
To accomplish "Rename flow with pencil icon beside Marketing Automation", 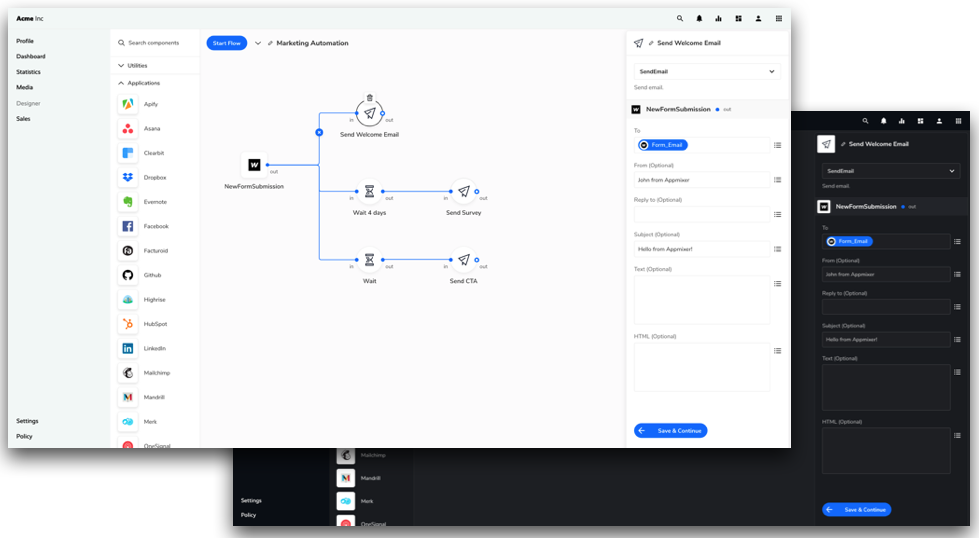I will (x=270, y=43).
